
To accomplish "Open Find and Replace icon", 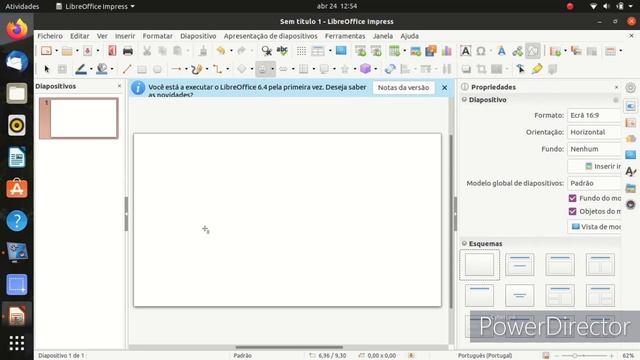I will (267, 51).
